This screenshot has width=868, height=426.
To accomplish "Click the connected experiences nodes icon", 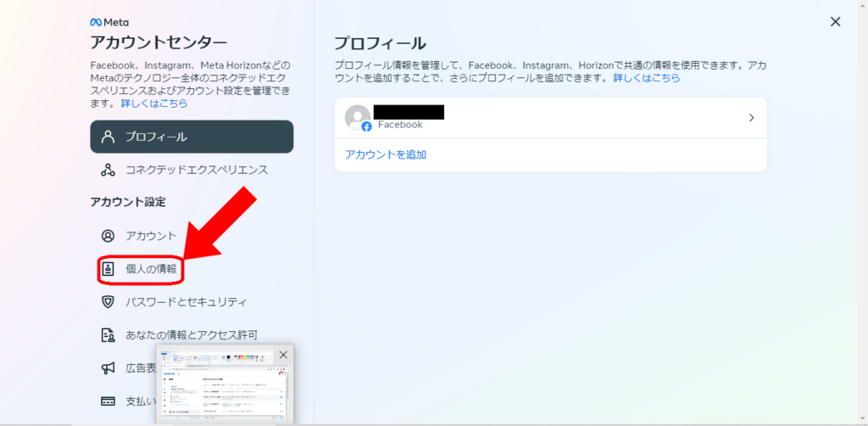I will 108,170.
